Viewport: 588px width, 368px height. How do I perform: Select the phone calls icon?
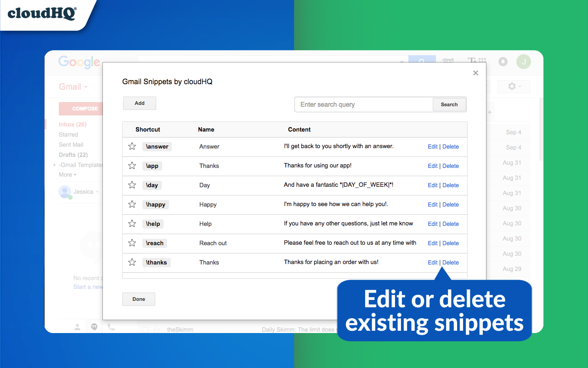click(x=110, y=327)
